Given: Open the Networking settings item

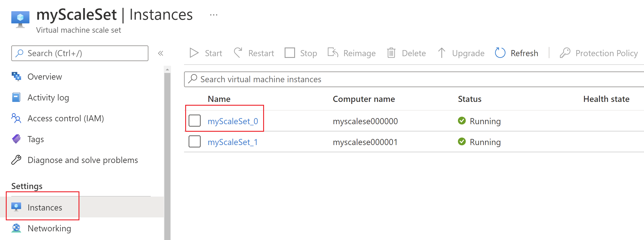Looking at the screenshot, I should [49, 228].
